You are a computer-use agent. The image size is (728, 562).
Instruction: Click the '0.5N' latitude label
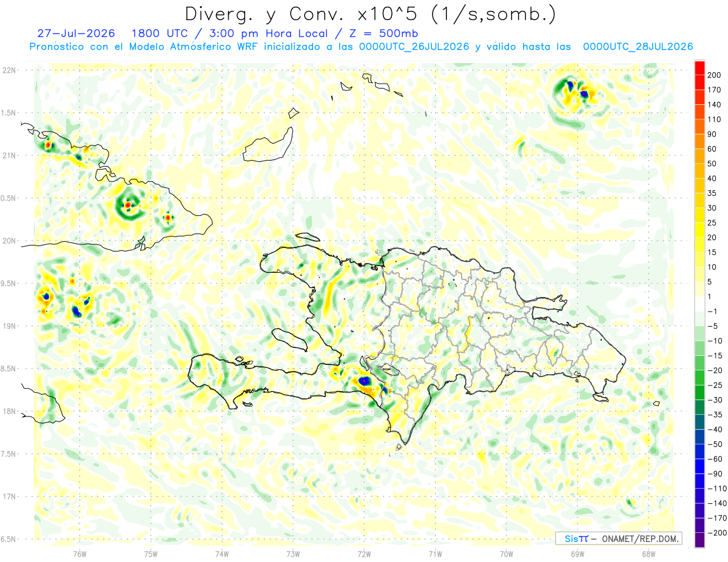click(x=9, y=198)
